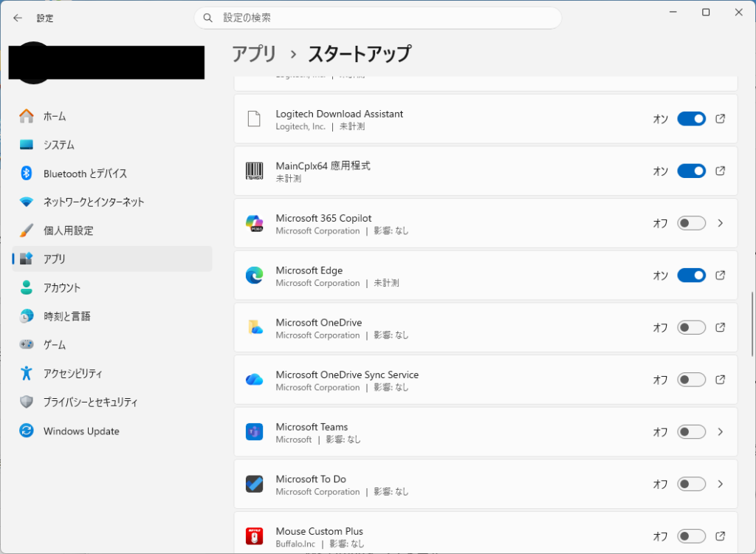
Task: Click the Microsoft To Do checkmark icon
Action: [x=254, y=484]
